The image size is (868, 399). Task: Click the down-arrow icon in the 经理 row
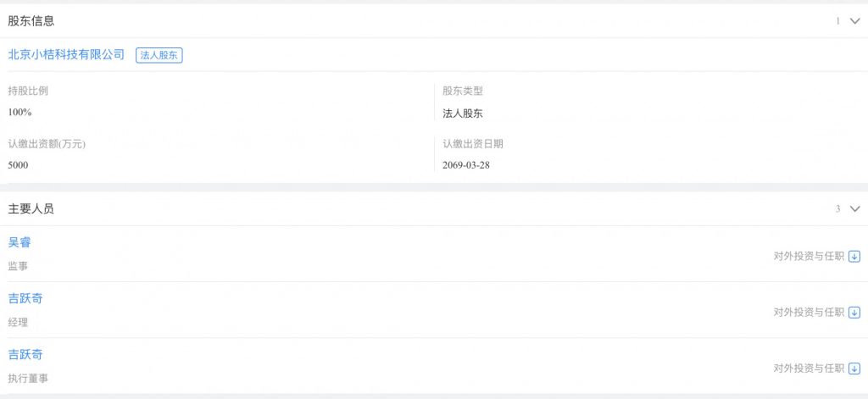854,313
